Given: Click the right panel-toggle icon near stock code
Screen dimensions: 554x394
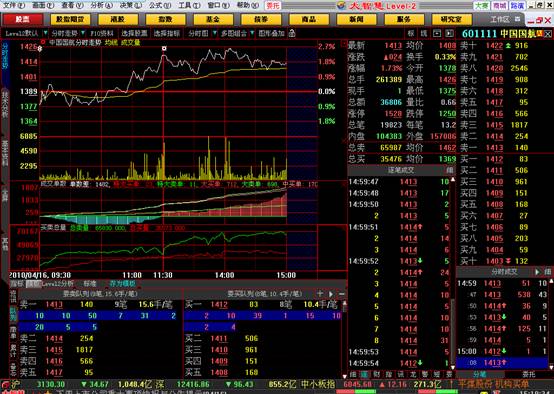Looking at the screenshot, I should point(449,33).
